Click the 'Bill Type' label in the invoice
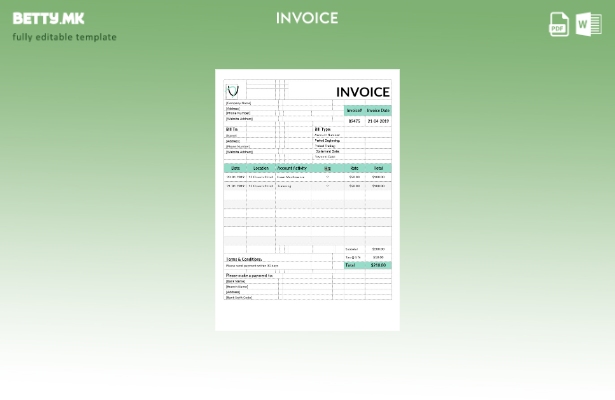This screenshot has width=615, height=400. coord(323,129)
